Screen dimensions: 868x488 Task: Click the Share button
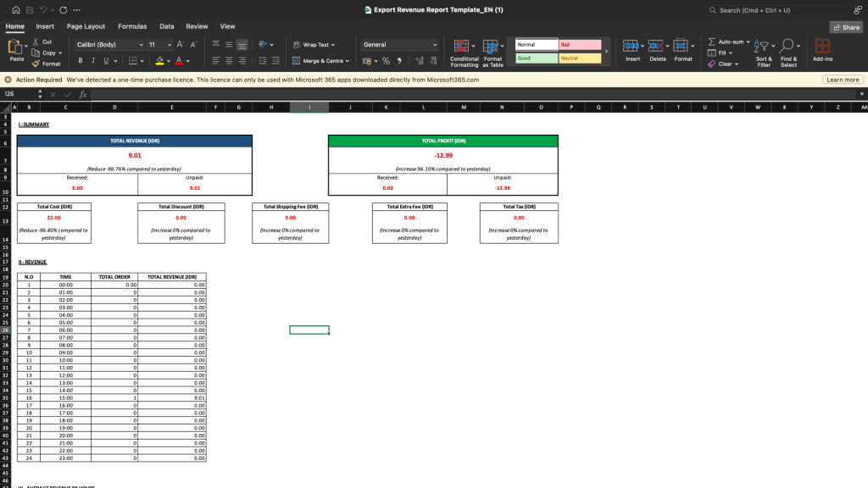coord(847,27)
